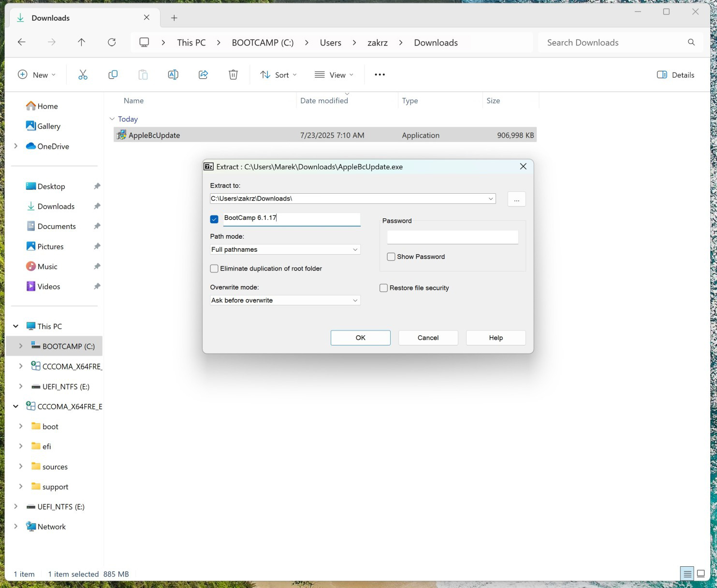The width and height of the screenshot is (717, 588).
Task: Expand OneDrive in navigation pane
Action: pos(16,146)
